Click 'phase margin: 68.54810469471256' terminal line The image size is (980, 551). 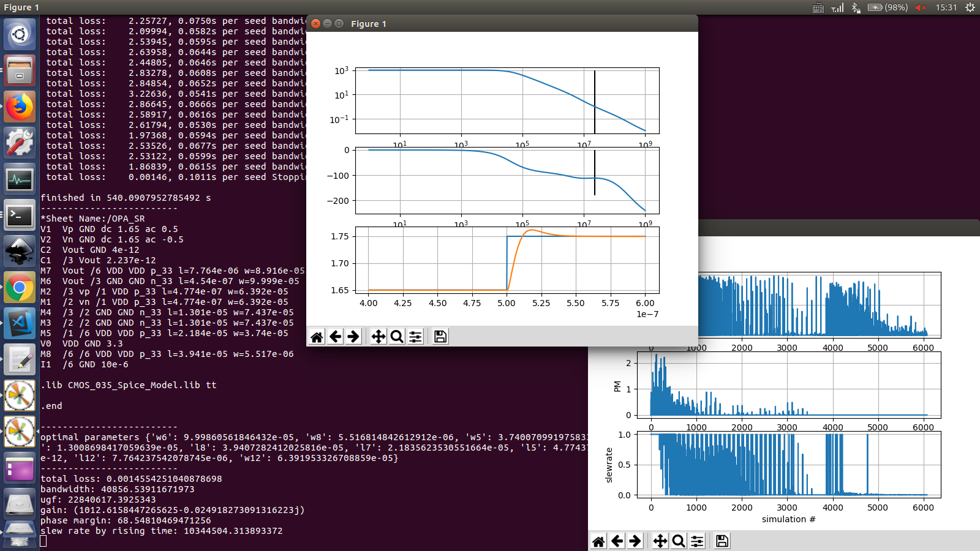(x=126, y=520)
